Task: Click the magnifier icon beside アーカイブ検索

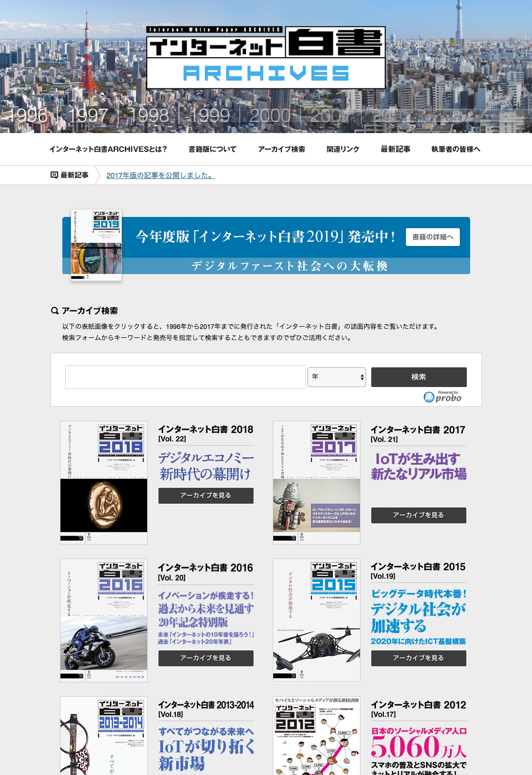Action: click(55, 311)
